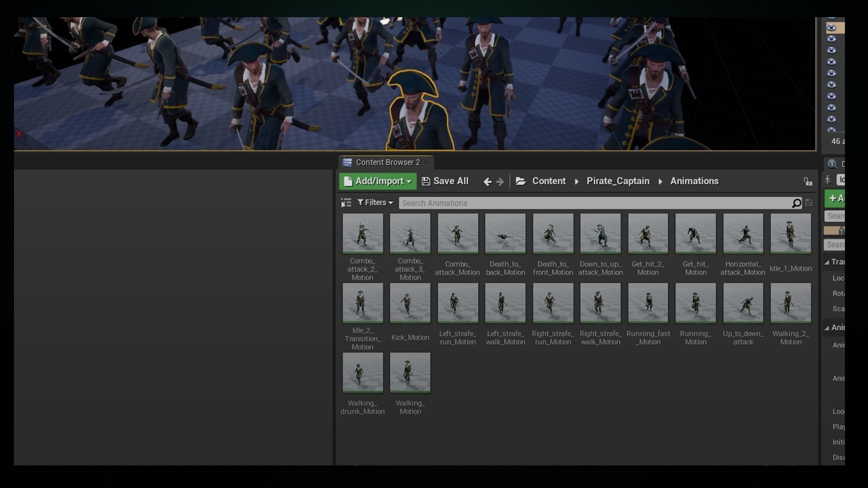Go forward in Content Browser history
Viewport: 868px width, 488px height.
[x=500, y=182]
